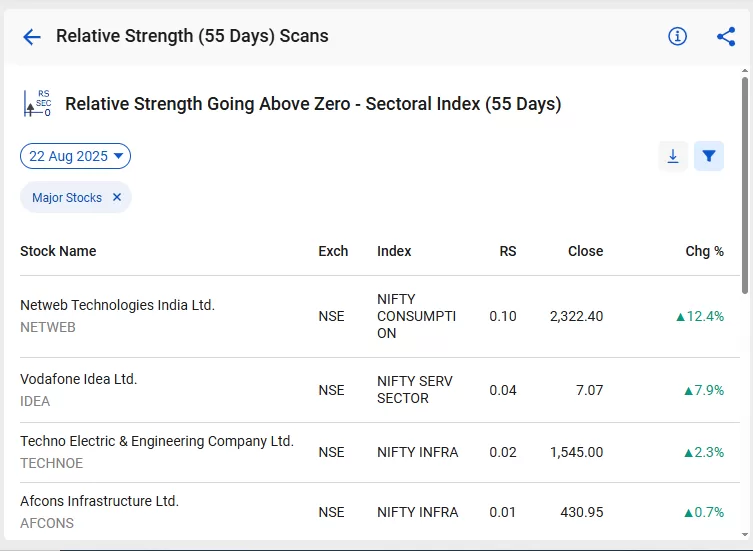The width and height of the screenshot is (753, 551).
Task: Click NSE exchange in Afcons row
Action: point(331,512)
